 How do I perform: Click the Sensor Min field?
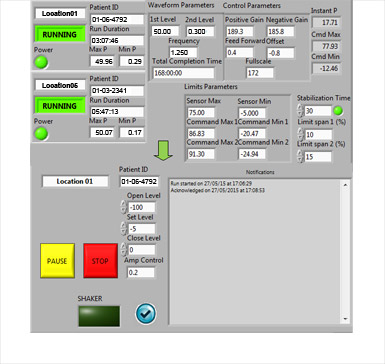tap(252, 113)
